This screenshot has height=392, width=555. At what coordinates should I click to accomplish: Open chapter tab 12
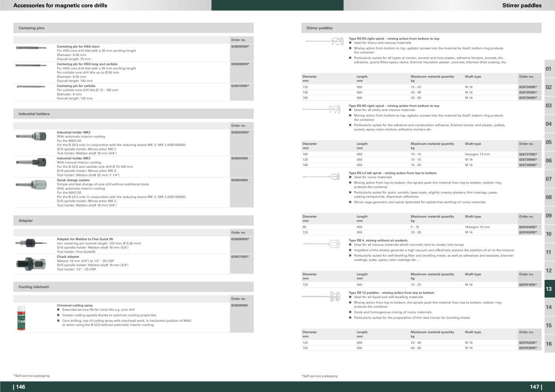coord(549,271)
